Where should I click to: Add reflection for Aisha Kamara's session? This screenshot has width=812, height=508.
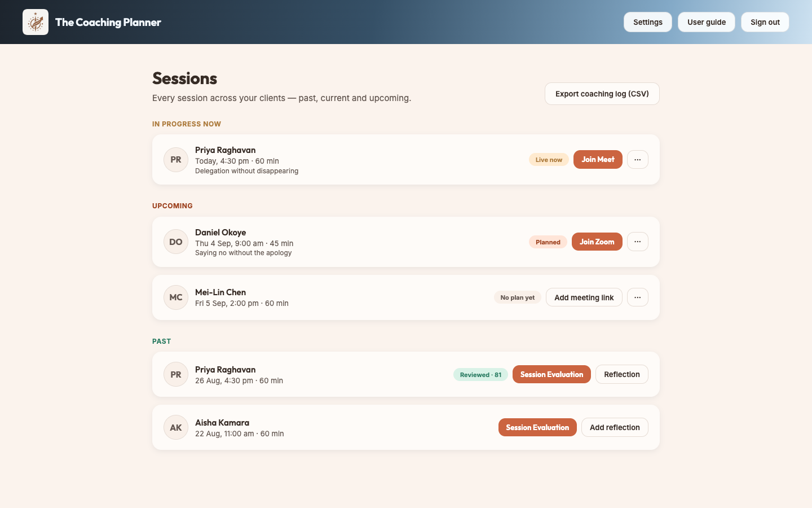pyautogui.click(x=615, y=427)
